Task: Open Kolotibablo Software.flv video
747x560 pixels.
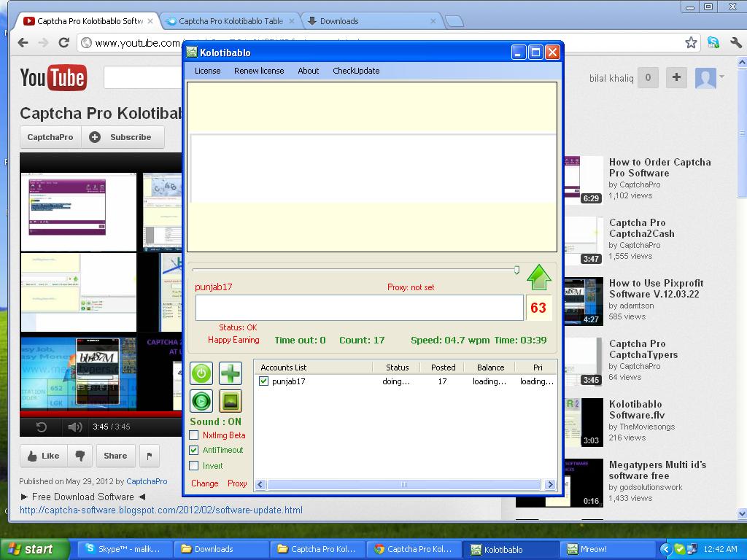Action: click(637, 410)
